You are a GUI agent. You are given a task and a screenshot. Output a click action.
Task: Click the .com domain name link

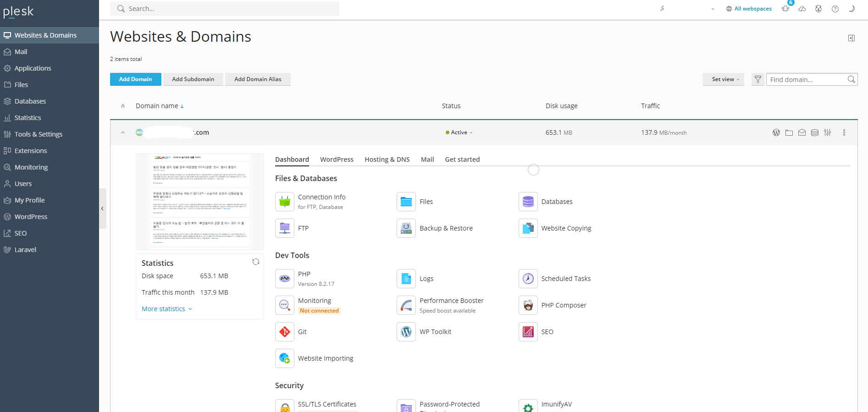click(x=177, y=132)
